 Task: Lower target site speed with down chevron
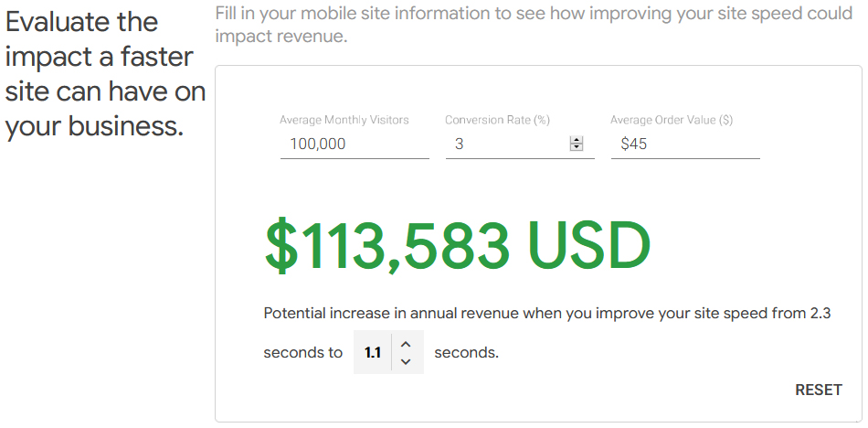point(407,361)
